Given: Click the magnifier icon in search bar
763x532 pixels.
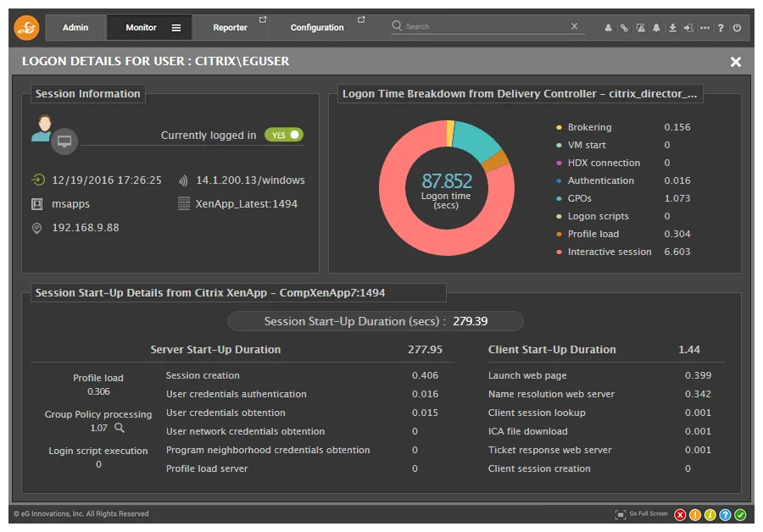Looking at the screenshot, I should pos(397,25).
